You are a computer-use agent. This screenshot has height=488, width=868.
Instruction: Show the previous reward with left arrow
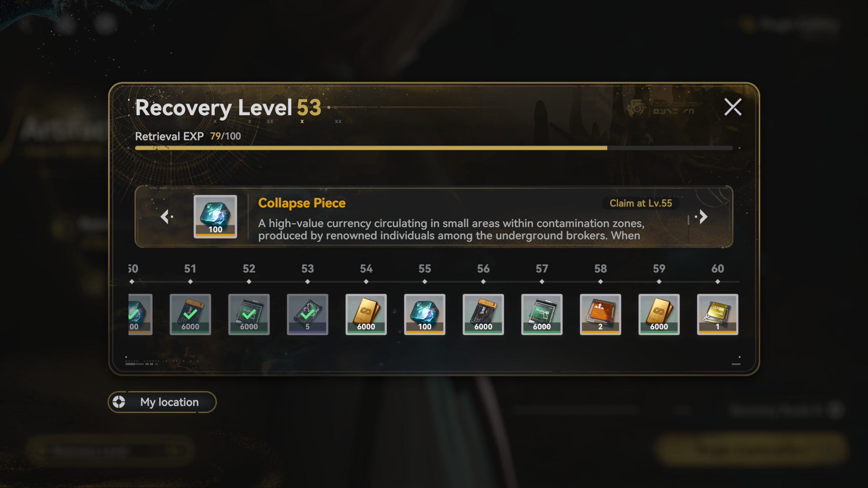tap(166, 217)
